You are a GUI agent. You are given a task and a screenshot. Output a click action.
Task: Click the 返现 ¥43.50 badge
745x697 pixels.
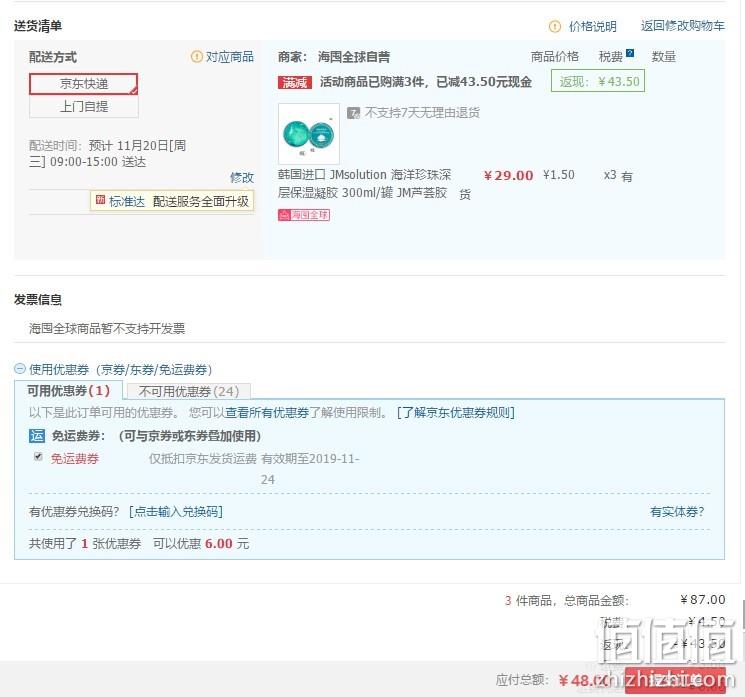click(598, 81)
